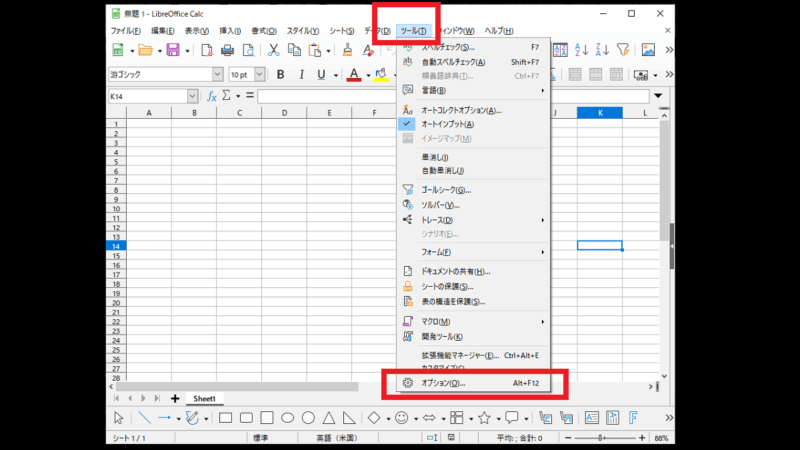
Task: Click the Paste clipboard icon
Action: click(315, 50)
